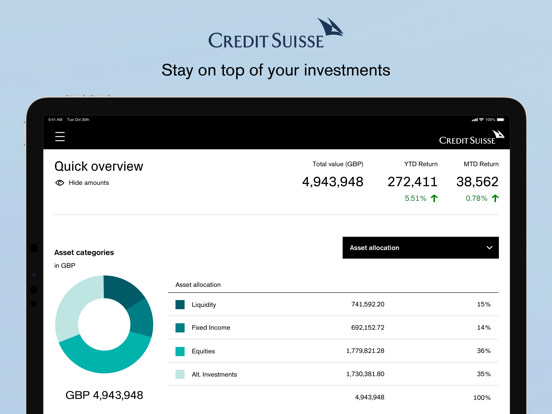Click the MTD Return label
Image resolution: width=552 pixels, height=414 pixels.
(481, 164)
